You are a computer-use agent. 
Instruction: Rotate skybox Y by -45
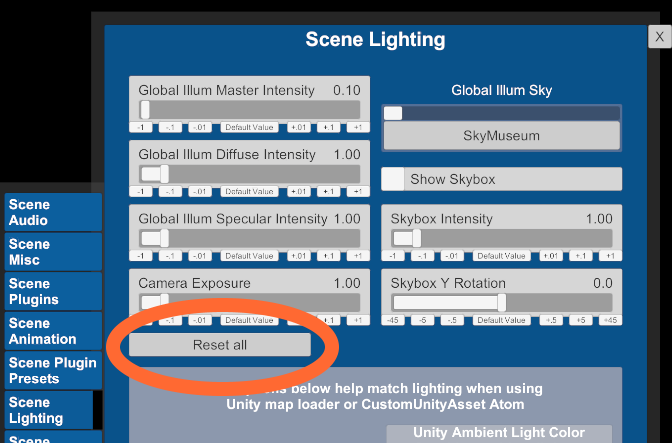(x=393, y=320)
